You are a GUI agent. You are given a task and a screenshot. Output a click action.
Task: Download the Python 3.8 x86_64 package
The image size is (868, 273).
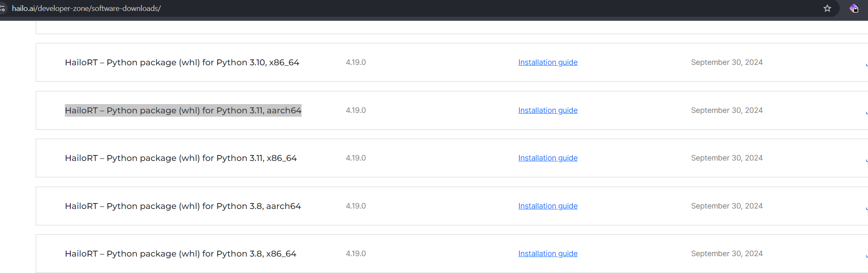point(866,256)
